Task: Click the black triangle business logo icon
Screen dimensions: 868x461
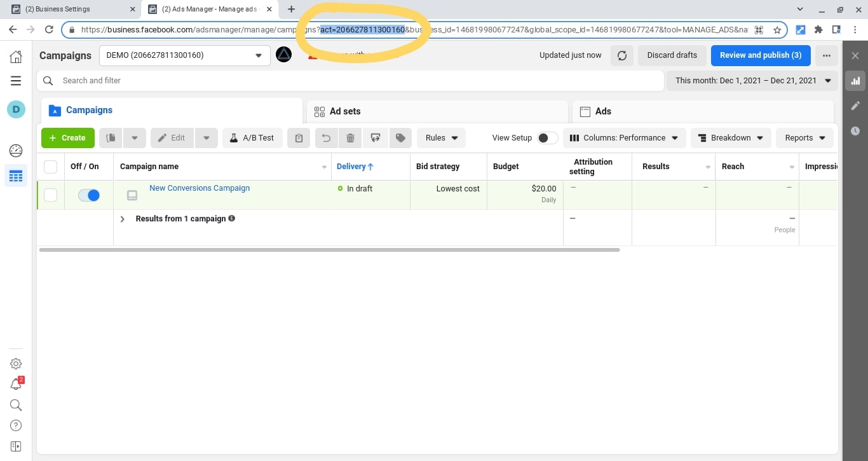Action: click(x=283, y=55)
